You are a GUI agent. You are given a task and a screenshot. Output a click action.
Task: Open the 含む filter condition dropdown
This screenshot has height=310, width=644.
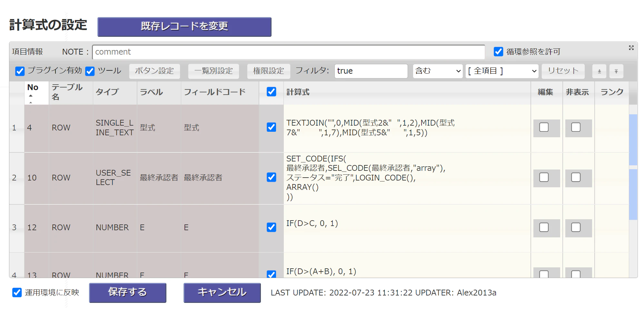438,71
